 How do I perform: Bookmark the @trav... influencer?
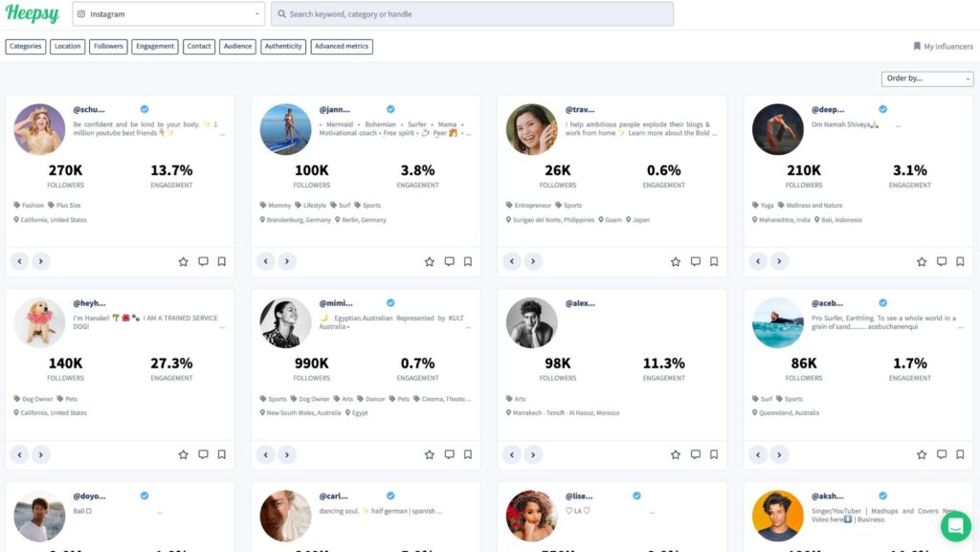click(x=714, y=261)
